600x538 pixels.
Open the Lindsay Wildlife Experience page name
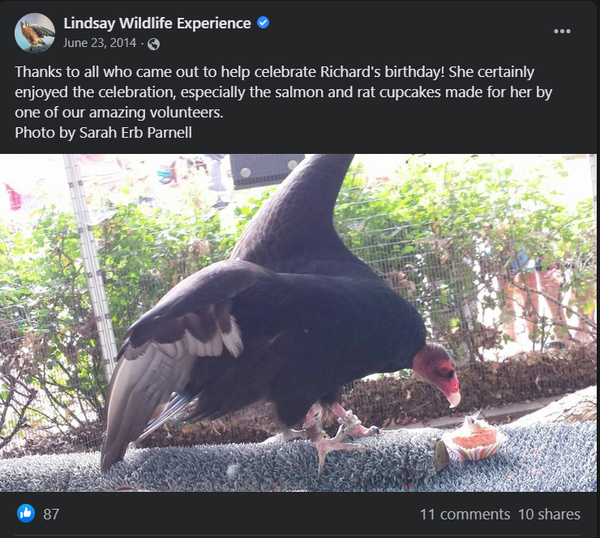[157, 23]
